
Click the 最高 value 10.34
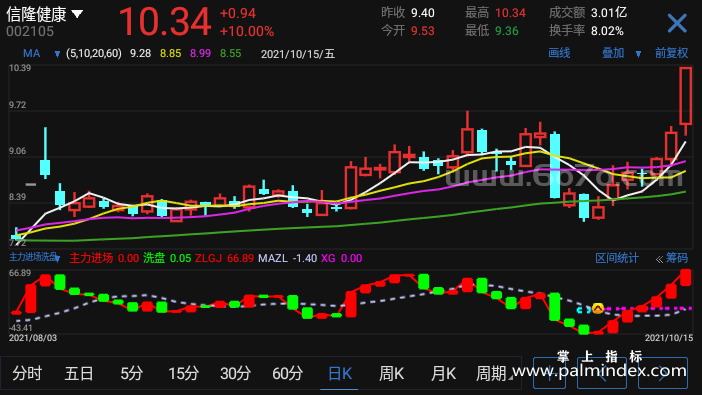click(x=510, y=13)
